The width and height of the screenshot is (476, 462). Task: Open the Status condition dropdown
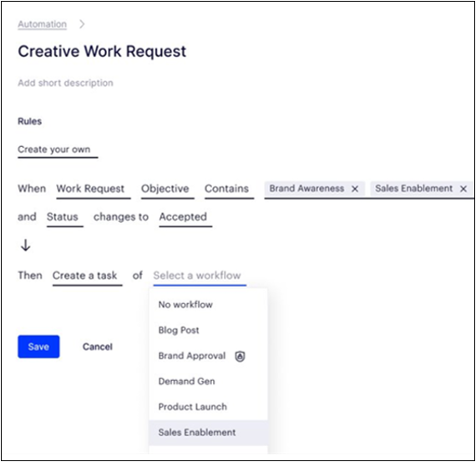[x=65, y=218]
